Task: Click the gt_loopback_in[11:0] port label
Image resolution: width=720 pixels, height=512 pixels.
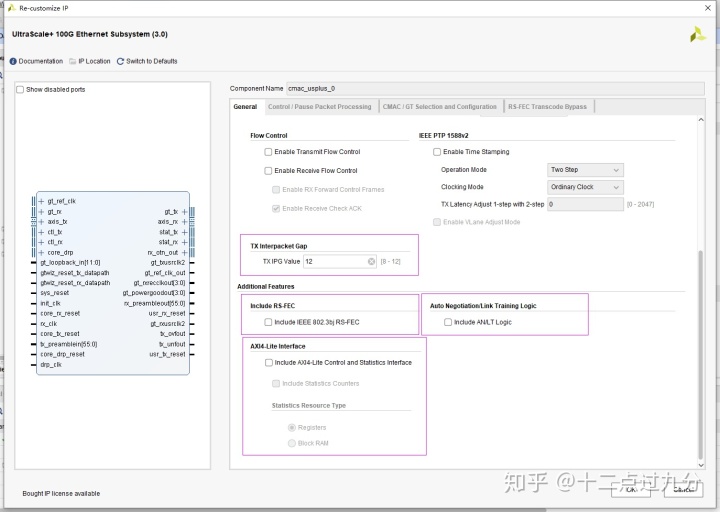Action: coord(70,263)
